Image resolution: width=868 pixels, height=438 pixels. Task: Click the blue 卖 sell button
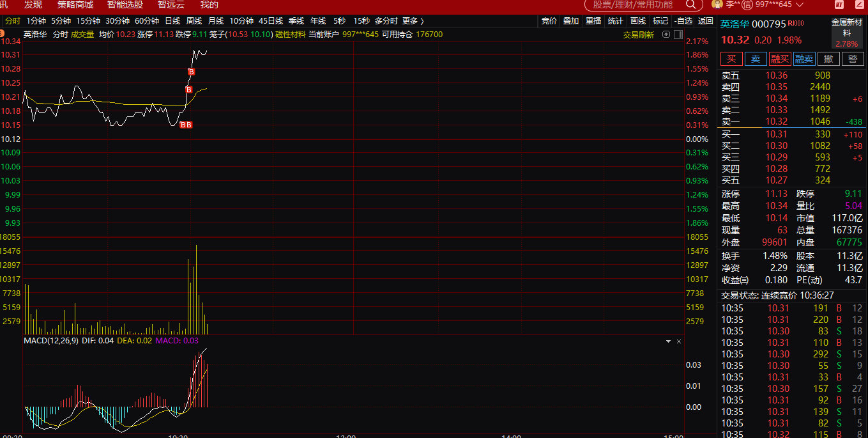coord(756,59)
